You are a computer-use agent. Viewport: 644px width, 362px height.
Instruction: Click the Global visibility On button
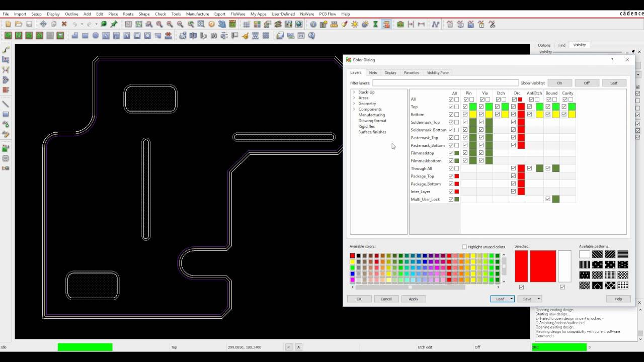point(559,83)
